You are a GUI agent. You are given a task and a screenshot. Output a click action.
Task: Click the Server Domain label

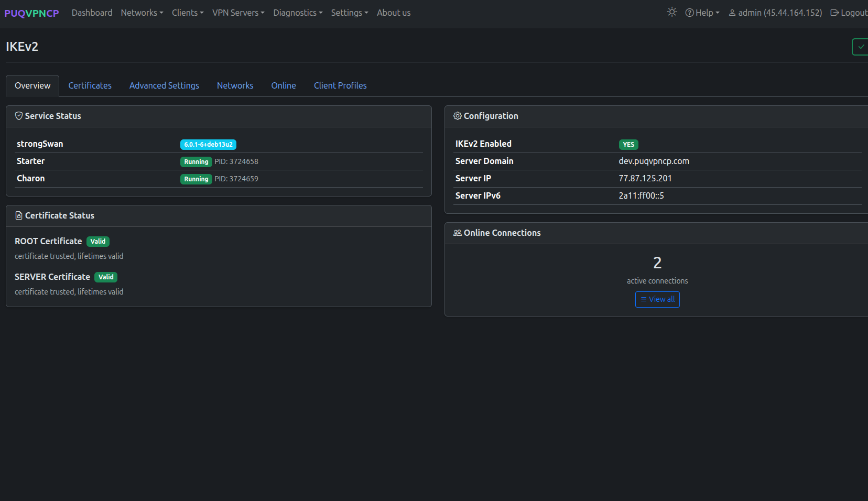484,161
